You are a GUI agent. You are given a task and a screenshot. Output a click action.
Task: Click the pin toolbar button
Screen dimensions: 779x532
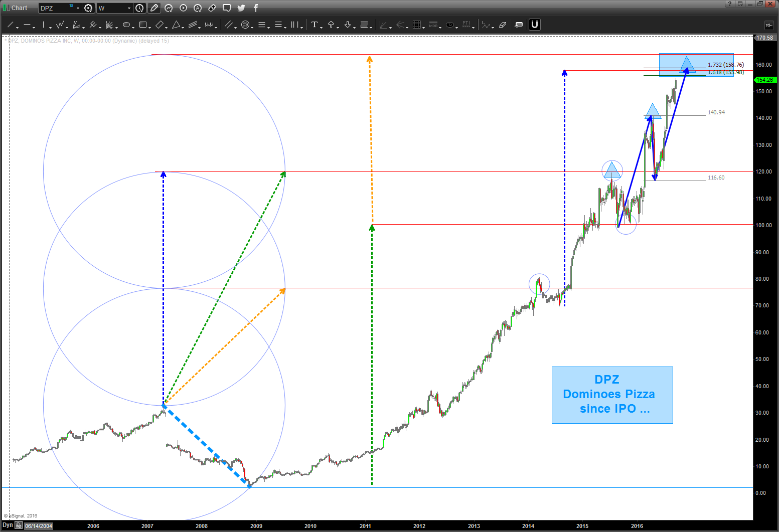[x=768, y=25]
